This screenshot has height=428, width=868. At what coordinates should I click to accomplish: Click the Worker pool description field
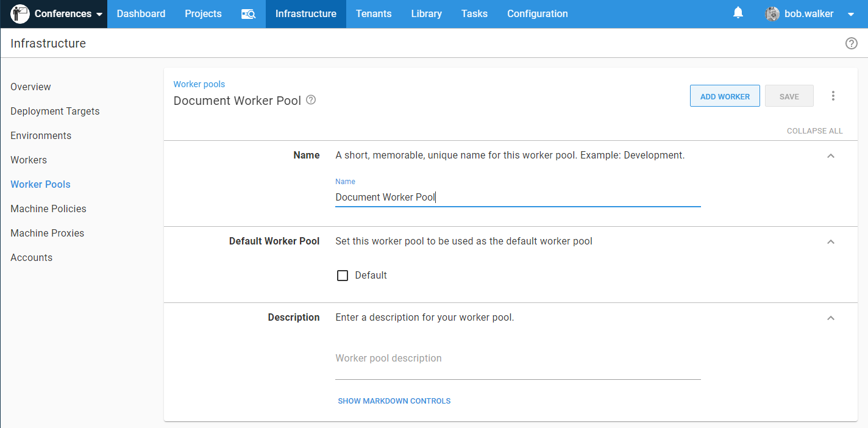click(518, 358)
